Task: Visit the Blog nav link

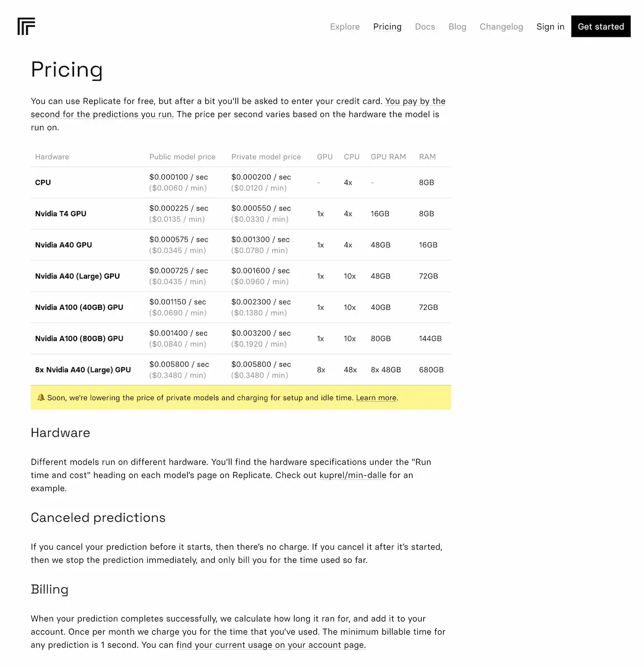Action: [x=457, y=27]
